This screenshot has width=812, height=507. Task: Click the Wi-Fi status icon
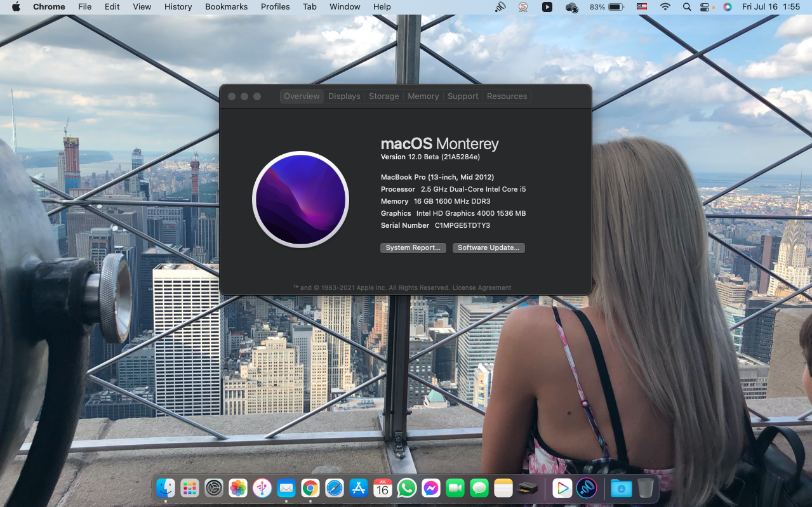tap(665, 6)
